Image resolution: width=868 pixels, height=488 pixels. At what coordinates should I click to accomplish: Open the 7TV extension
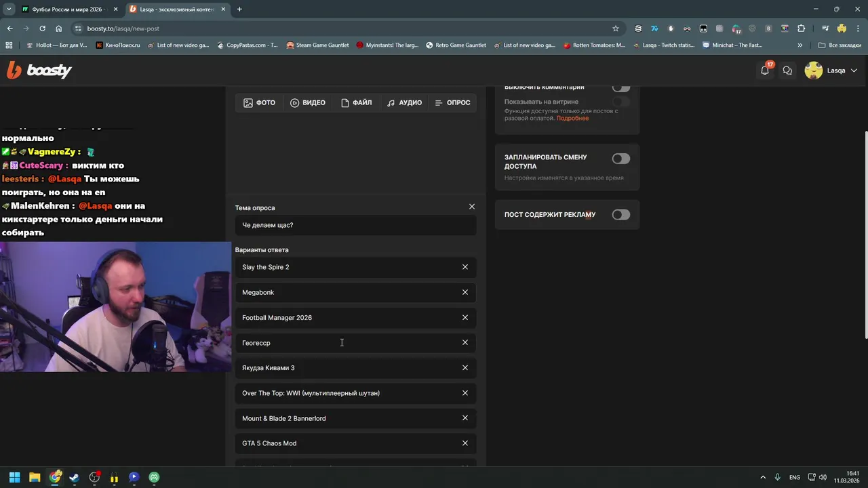654,28
